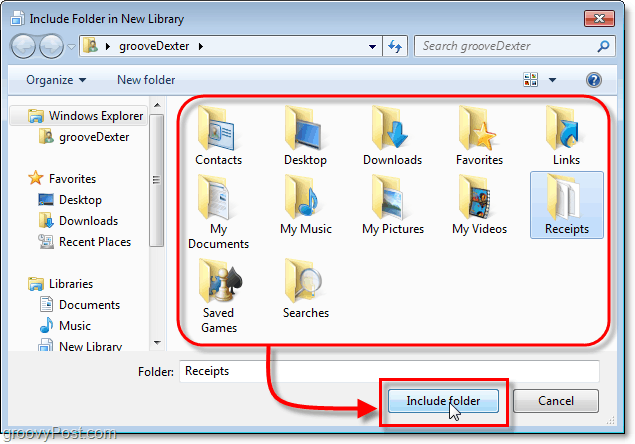This screenshot has height=444, width=635.
Task: Open the Organize dropdown menu
Action: click(x=56, y=80)
